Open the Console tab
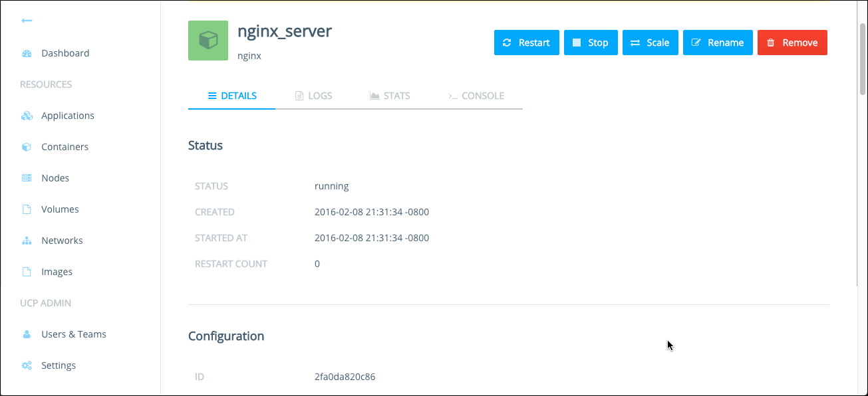This screenshot has height=396, width=868. tap(476, 96)
